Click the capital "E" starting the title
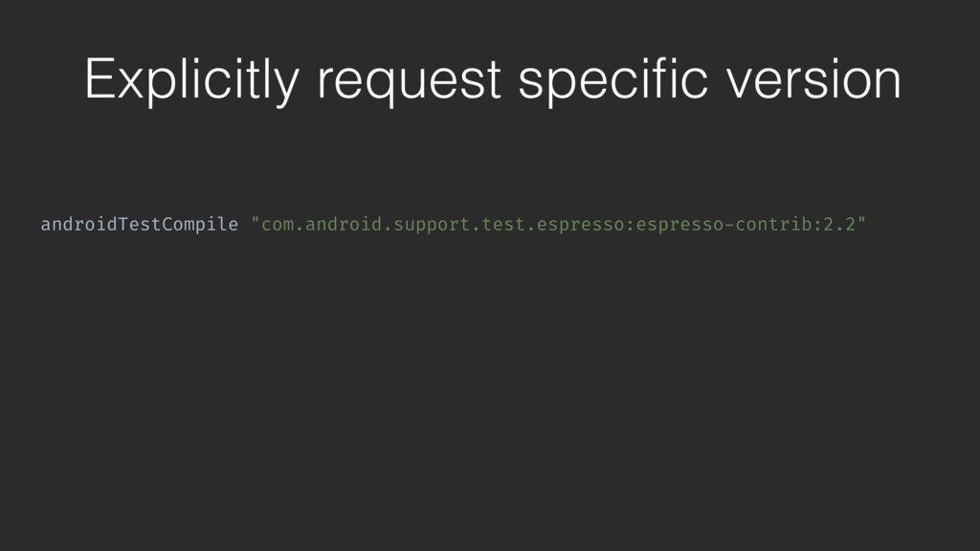980x551 pixels. coord(99,77)
